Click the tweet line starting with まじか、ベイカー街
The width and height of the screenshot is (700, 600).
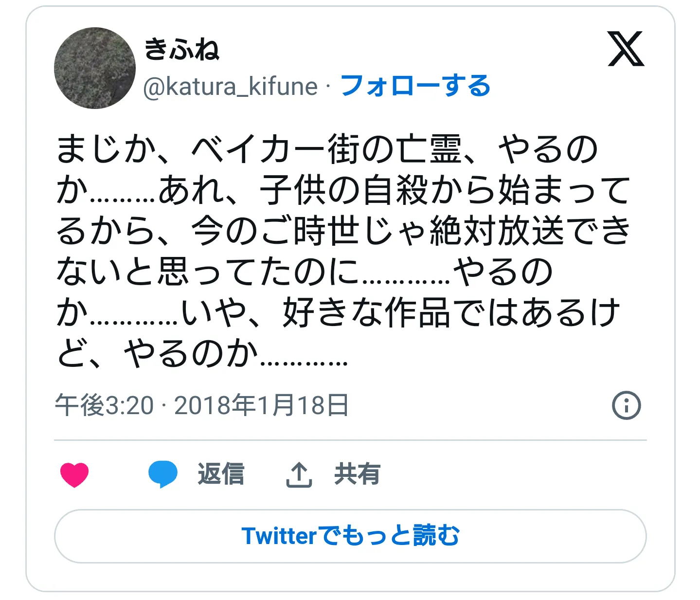click(x=326, y=149)
